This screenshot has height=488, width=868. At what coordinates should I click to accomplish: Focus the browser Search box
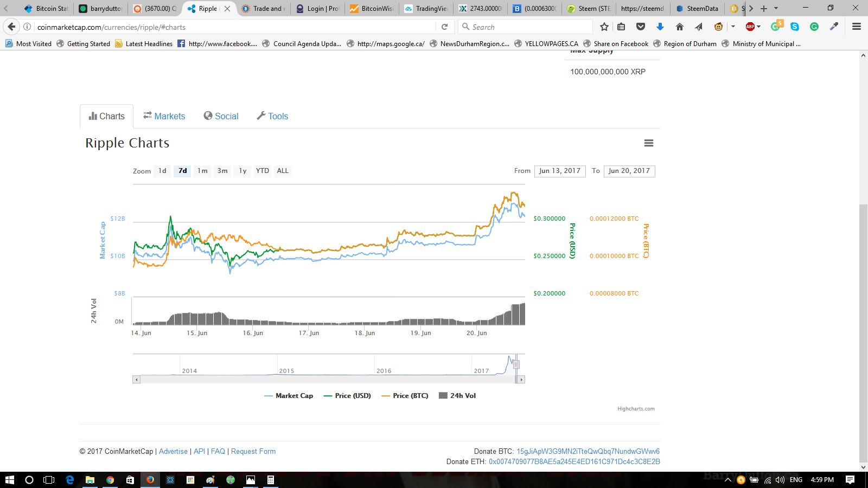tap(525, 27)
